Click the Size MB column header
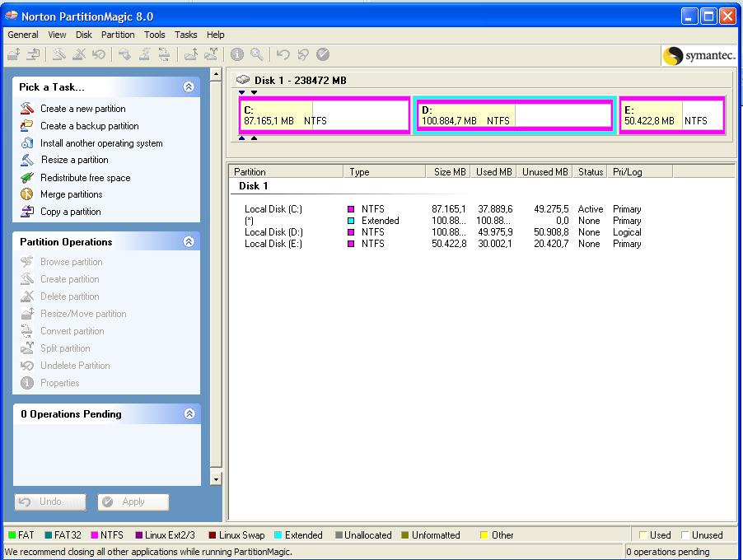Image resolution: width=743 pixels, height=560 pixels. [x=448, y=171]
